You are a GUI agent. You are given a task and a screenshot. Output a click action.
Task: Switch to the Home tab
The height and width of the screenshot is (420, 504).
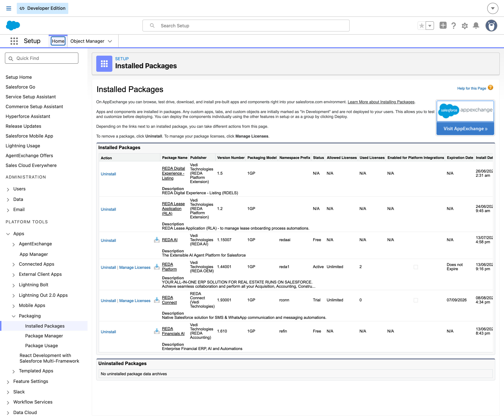pos(58,41)
